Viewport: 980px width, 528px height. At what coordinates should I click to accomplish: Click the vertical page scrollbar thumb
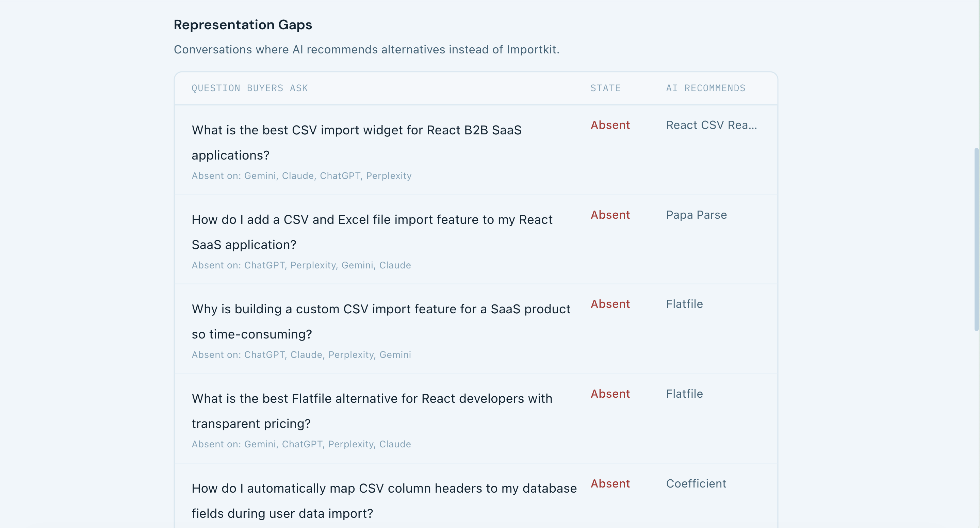(976, 240)
